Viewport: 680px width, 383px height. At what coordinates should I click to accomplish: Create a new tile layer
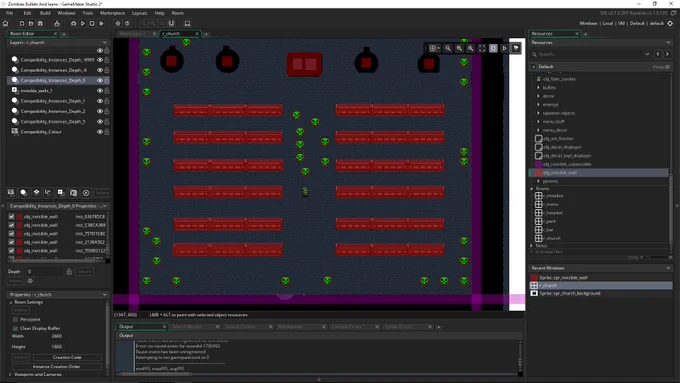[36, 193]
